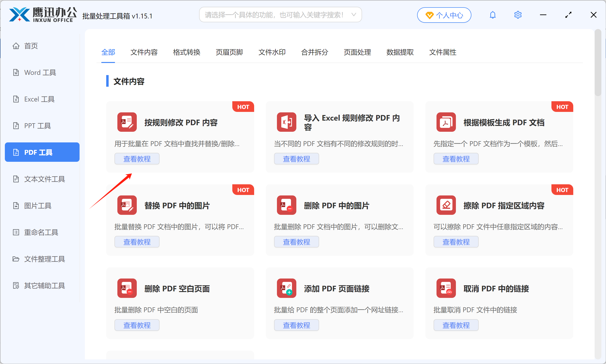Select the 文件水印 tab

(272, 52)
